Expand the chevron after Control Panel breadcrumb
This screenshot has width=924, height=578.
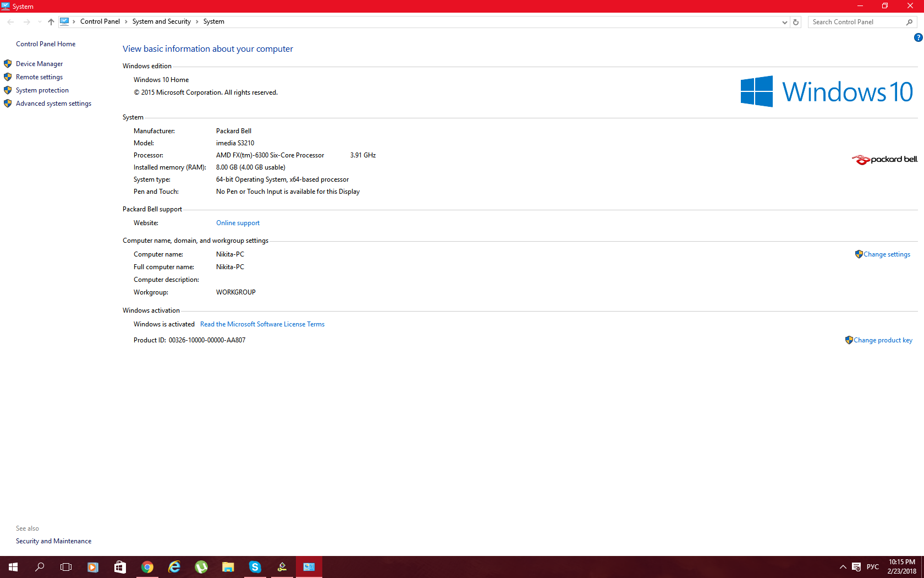[126, 21]
